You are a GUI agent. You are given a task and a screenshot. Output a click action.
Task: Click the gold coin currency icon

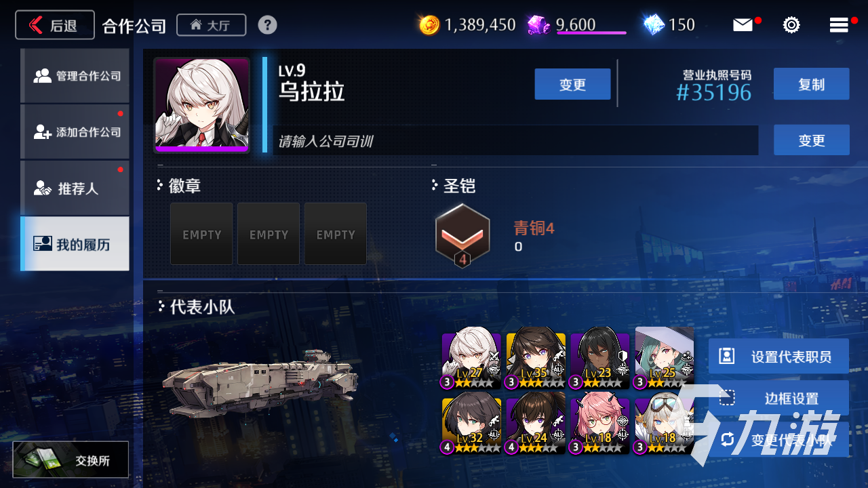pos(429,25)
